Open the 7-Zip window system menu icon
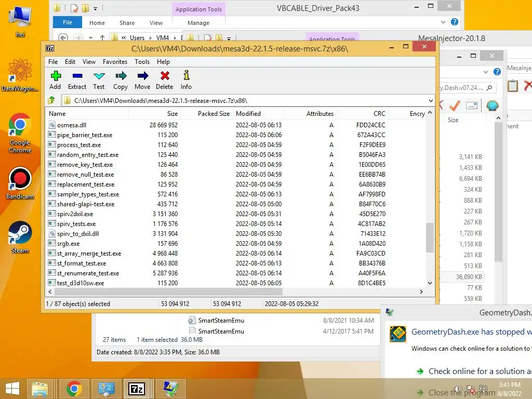This screenshot has width=532, height=399. click(x=50, y=48)
